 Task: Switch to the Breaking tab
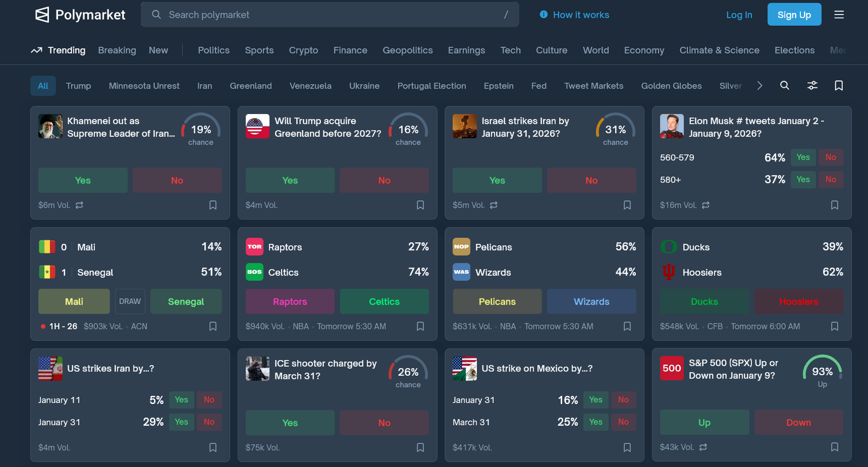pos(117,50)
